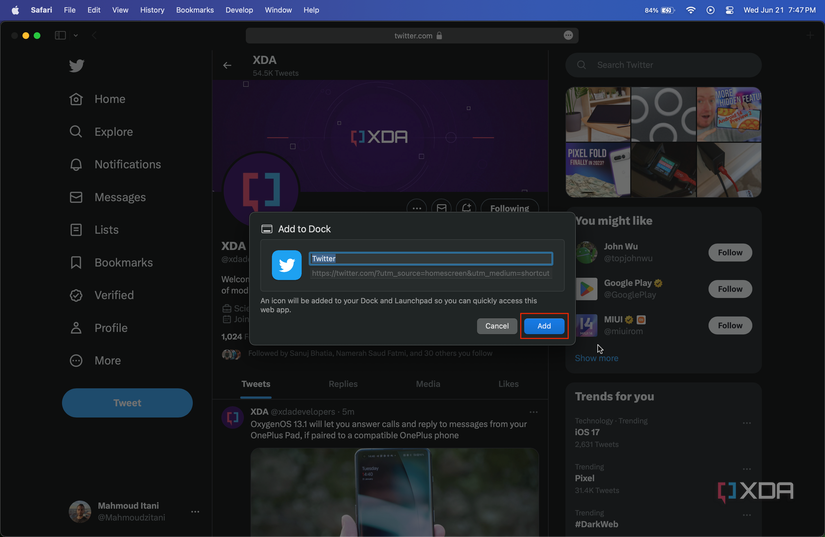
Task: Open options for the Pixel trend
Action: pos(747,468)
